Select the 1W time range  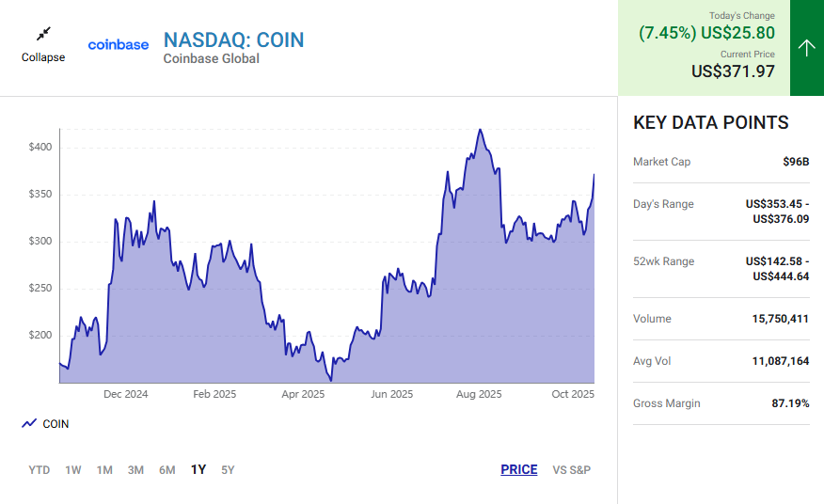(73, 470)
